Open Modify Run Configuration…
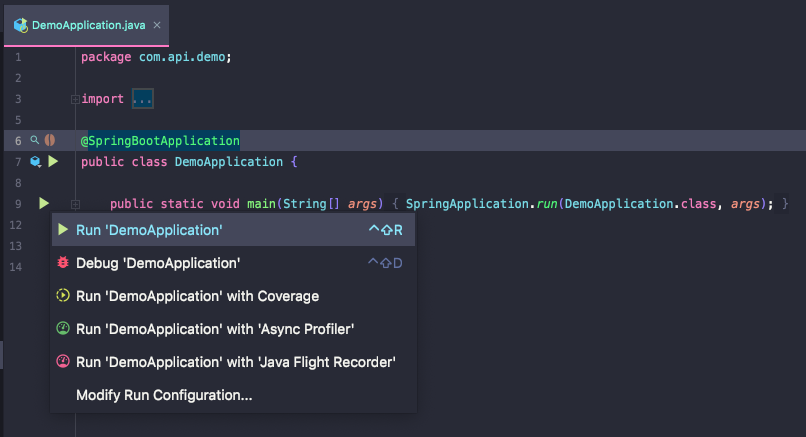Image resolution: width=806 pixels, height=437 pixels. click(164, 395)
